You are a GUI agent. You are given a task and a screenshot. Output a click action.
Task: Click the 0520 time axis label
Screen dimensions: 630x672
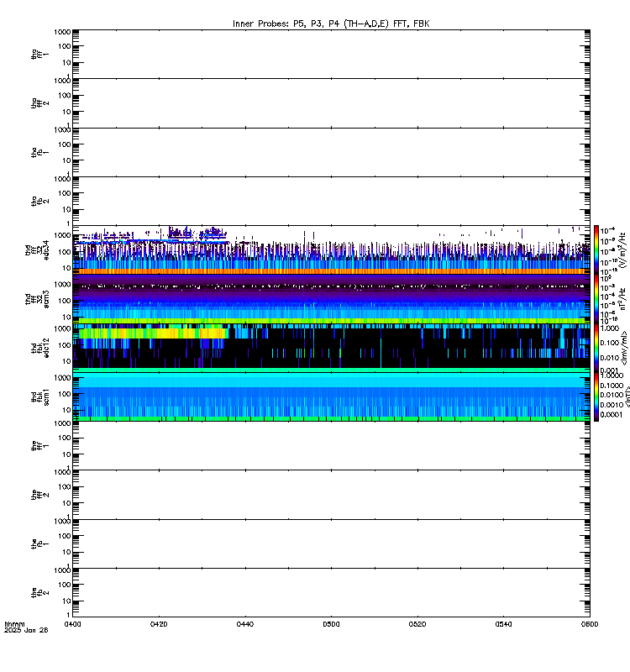point(417,624)
